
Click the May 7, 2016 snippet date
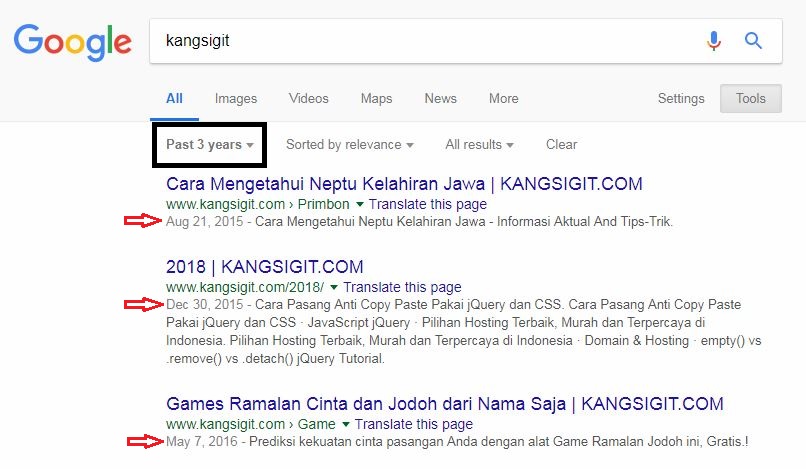[x=202, y=441]
